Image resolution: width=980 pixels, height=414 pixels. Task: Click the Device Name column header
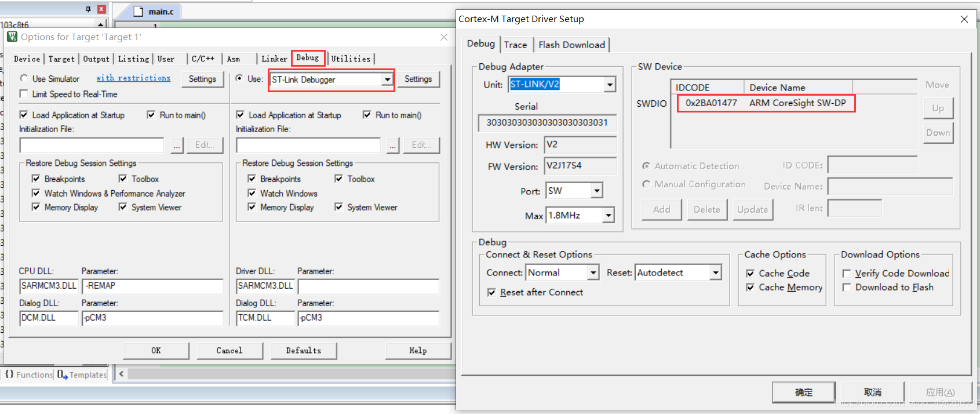coord(799,87)
